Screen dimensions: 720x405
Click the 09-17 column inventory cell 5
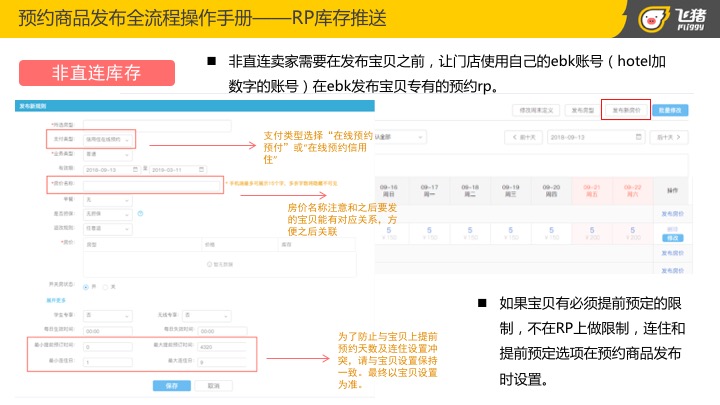[429, 233]
